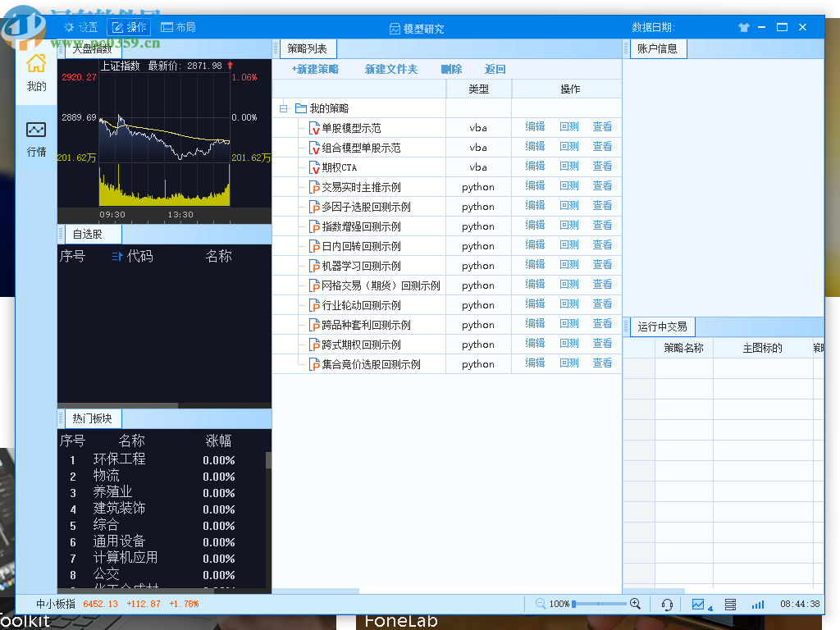840x630 pixels.
Task: Open the 行情 market quotes sidebar icon
Action: 36,138
